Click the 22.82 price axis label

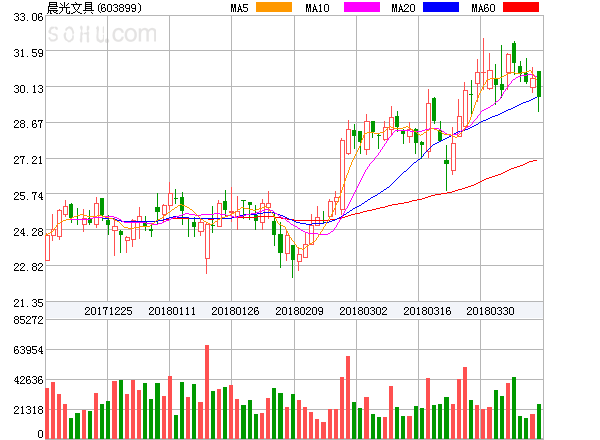(28, 267)
